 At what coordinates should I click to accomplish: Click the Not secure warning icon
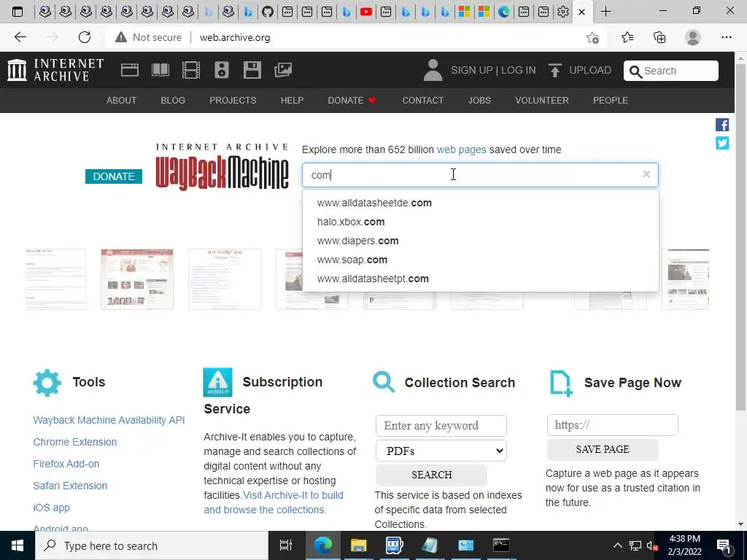pyautogui.click(x=121, y=37)
